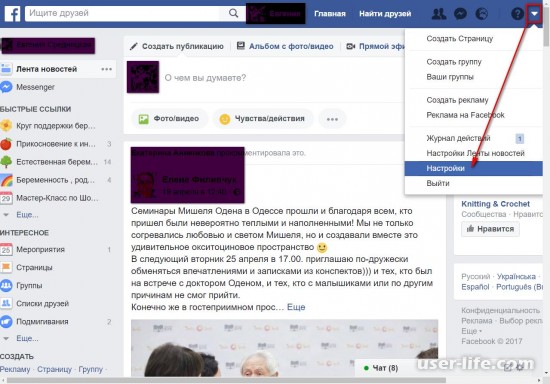
Task: Open the Найти друзей link
Action: coord(385,14)
